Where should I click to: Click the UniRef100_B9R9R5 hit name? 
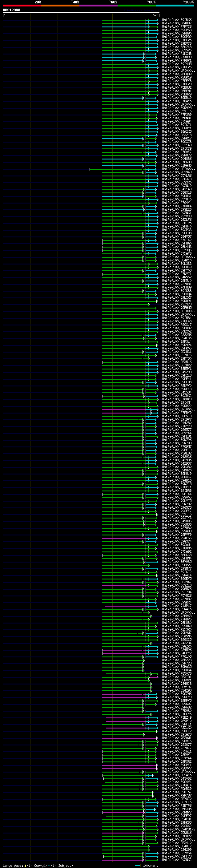(x=176, y=108)
